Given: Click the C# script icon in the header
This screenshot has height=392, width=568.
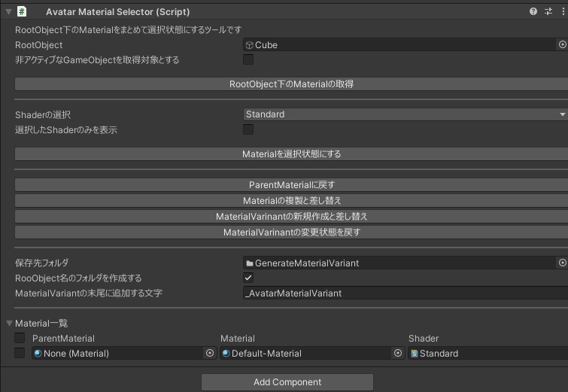Looking at the screenshot, I should 22,11.
